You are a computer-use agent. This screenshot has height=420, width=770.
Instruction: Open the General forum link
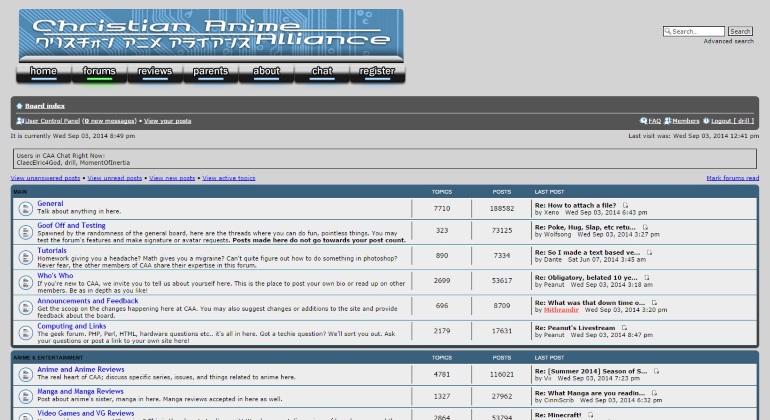(50, 203)
